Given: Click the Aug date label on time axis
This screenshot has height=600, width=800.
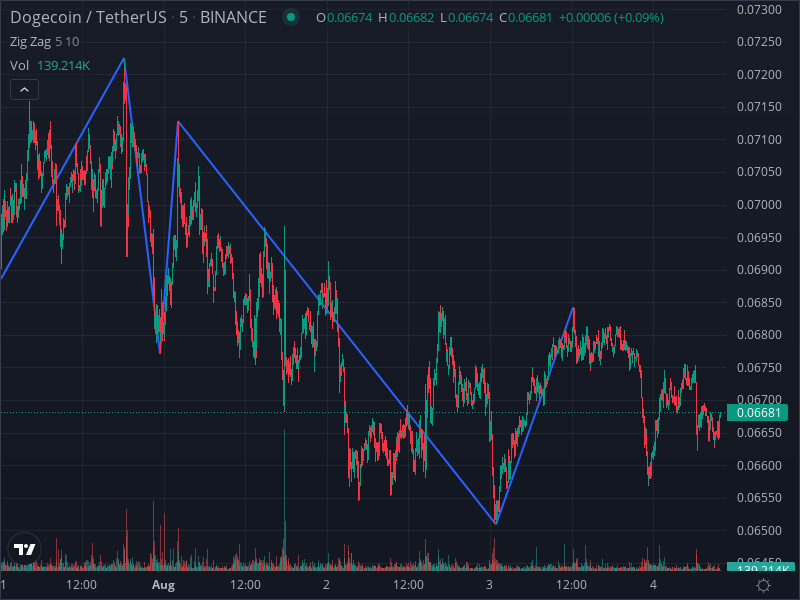Looking at the screenshot, I should coord(163,585).
